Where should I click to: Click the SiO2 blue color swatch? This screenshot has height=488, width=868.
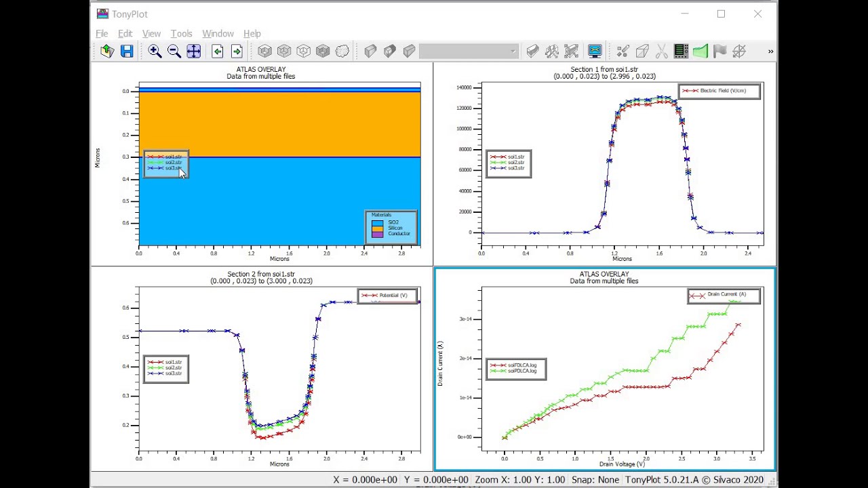(377, 222)
